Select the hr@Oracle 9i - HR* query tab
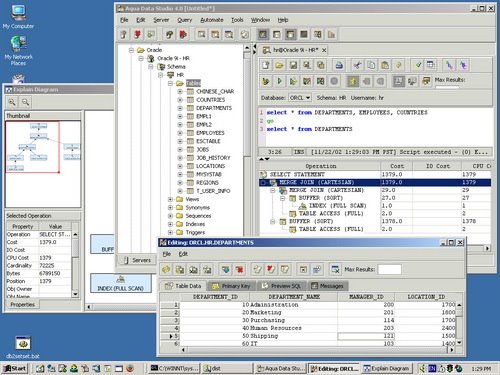Image resolution: width=500 pixels, height=375 pixels. pyautogui.click(x=295, y=50)
